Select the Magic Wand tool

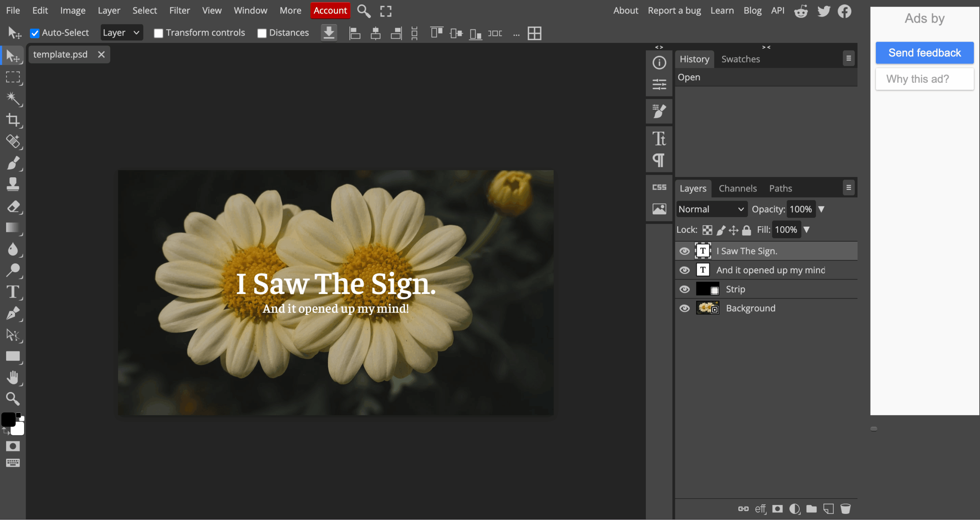(x=13, y=99)
